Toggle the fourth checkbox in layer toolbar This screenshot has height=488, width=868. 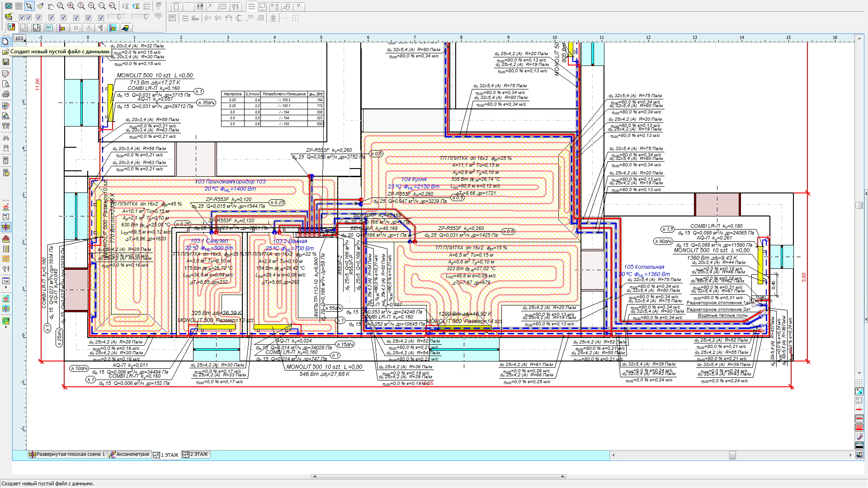click(51, 18)
